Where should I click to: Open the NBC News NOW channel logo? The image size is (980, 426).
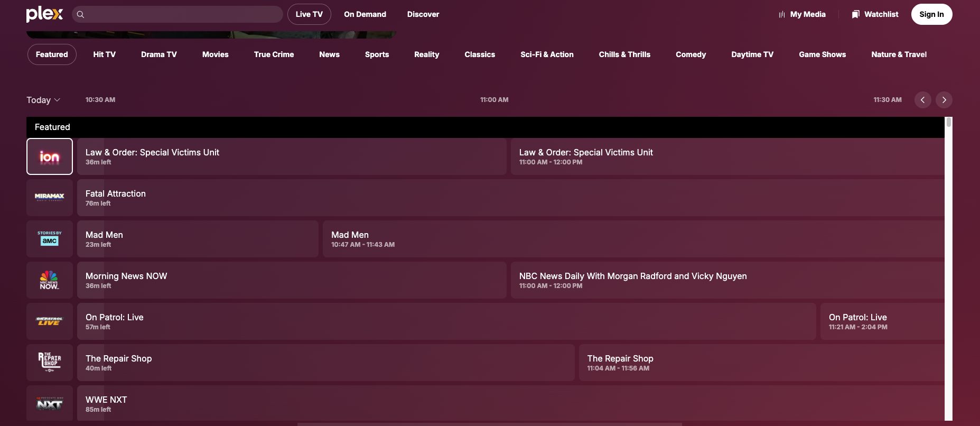50,280
